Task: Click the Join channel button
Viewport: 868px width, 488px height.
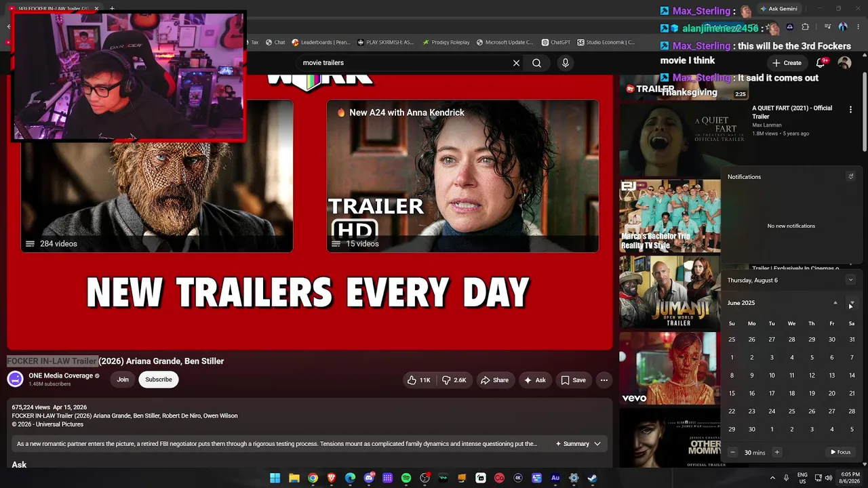Action: pos(123,380)
